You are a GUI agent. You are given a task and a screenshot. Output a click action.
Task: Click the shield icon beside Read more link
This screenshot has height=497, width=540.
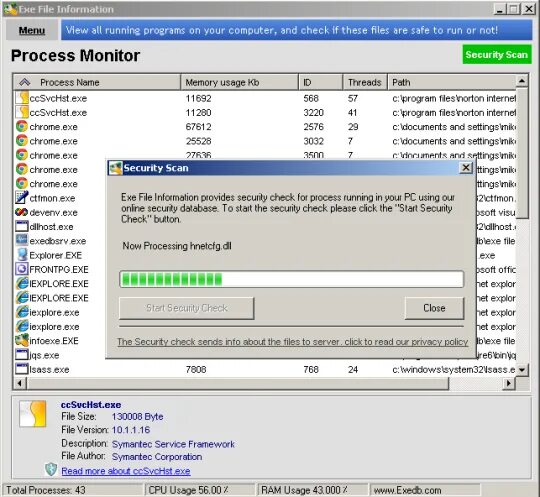point(51,469)
